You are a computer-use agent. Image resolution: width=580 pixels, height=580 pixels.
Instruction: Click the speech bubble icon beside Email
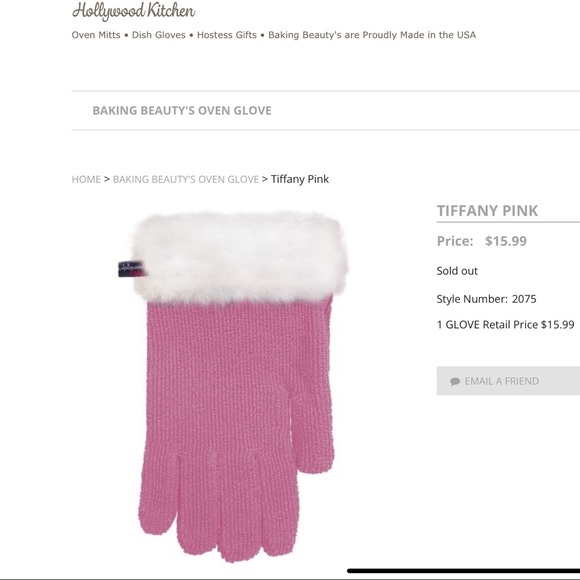tap(455, 381)
